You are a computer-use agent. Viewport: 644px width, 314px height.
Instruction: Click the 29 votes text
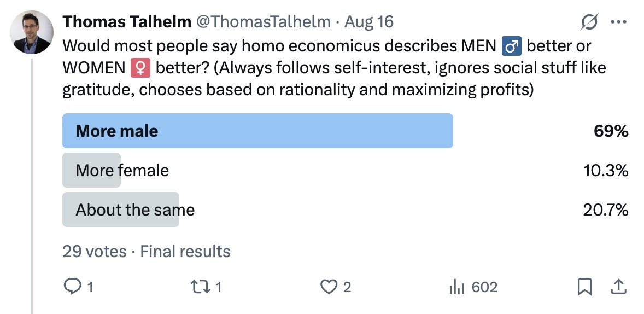coord(94,252)
